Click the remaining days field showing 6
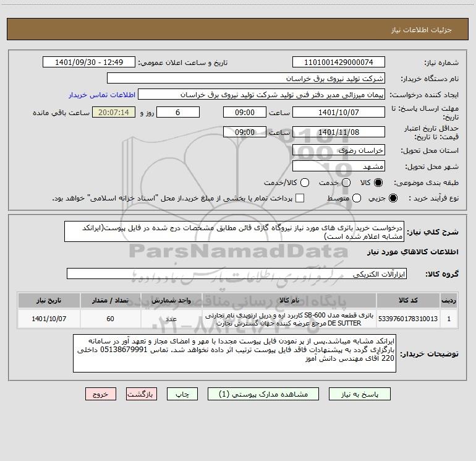476x461 pixels. 178,112
